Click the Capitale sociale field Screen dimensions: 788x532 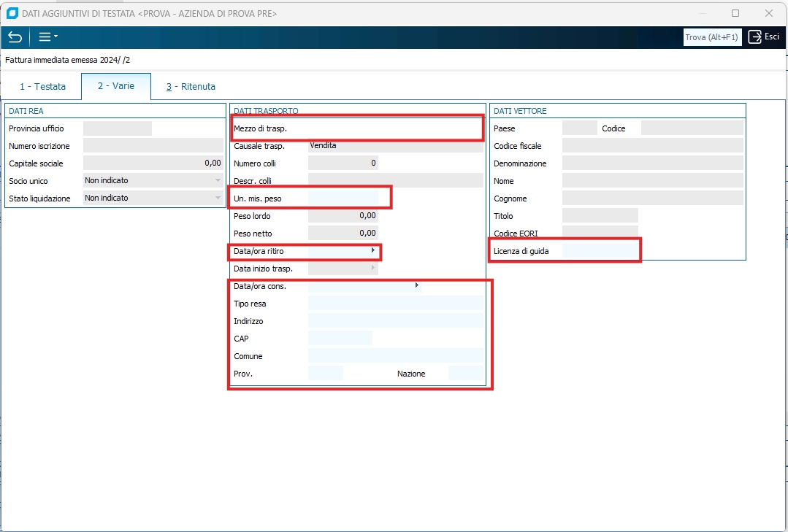click(x=153, y=163)
